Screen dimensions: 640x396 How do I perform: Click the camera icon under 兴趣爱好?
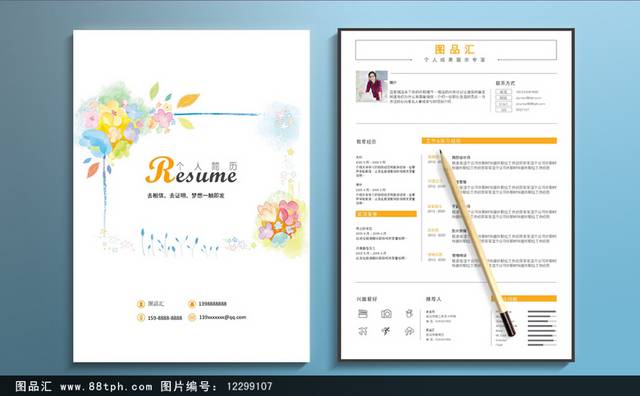click(x=386, y=314)
